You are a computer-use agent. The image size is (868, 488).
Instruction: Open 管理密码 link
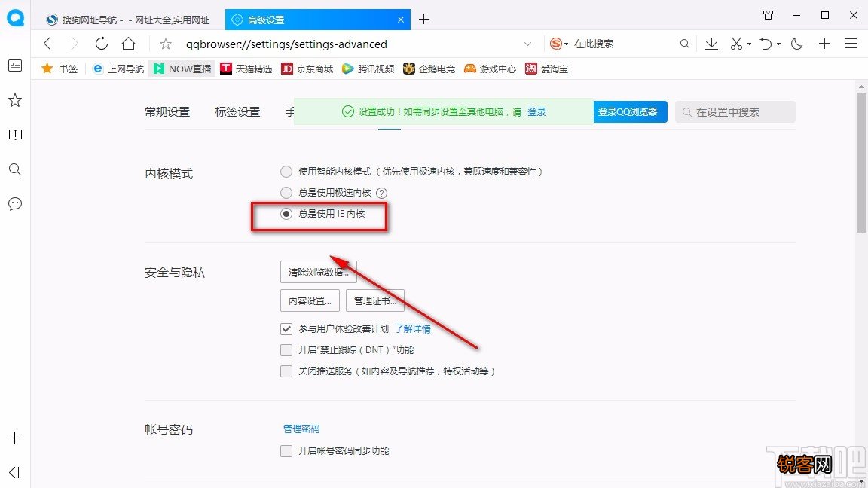(301, 428)
